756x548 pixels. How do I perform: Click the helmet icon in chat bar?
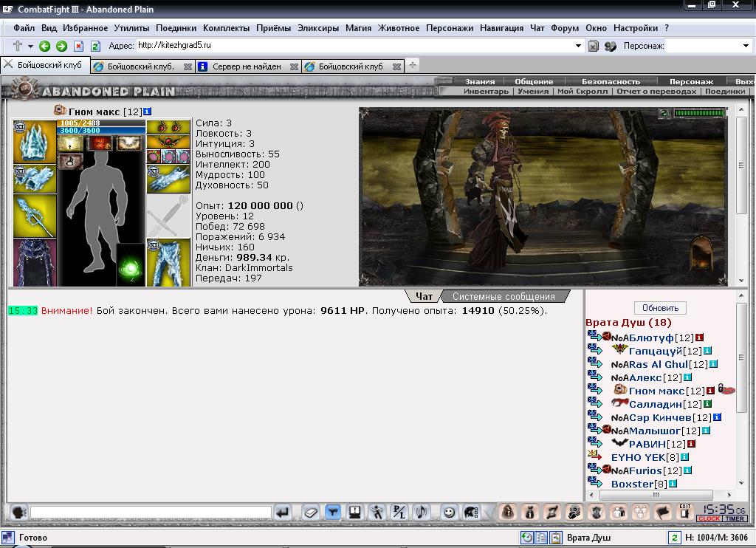(471, 513)
